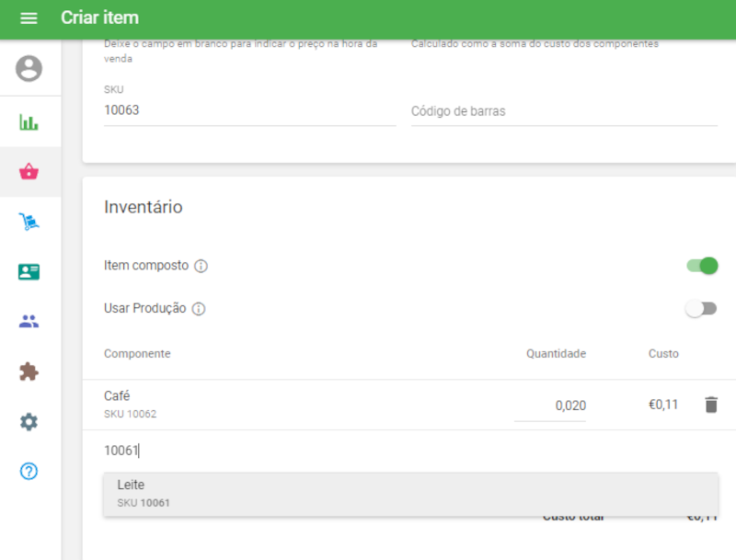Image resolution: width=736 pixels, height=560 pixels.
Task: Click the SKU field containing 10063
Action: pos(248,110)
